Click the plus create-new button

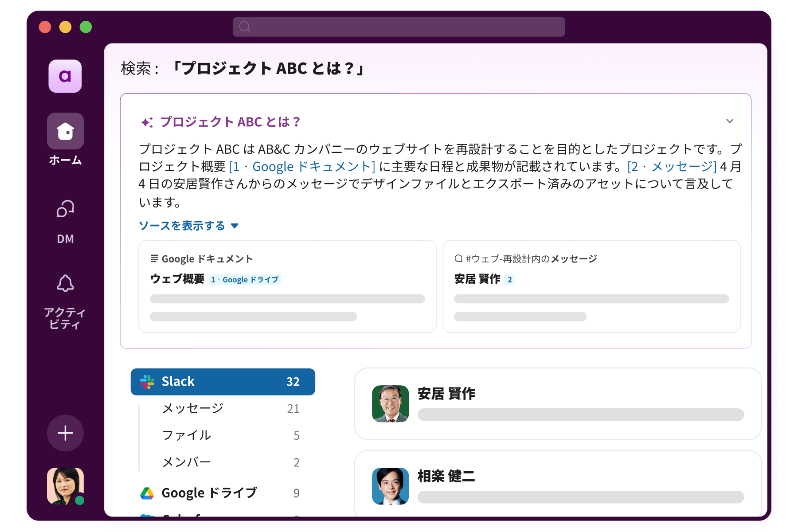coord(65,433)
